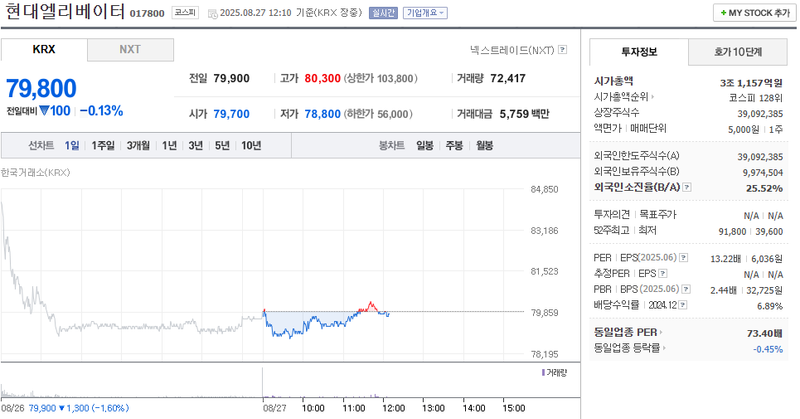
Task: Click the 52주 high value 91,800
Action: pos(732,232)
